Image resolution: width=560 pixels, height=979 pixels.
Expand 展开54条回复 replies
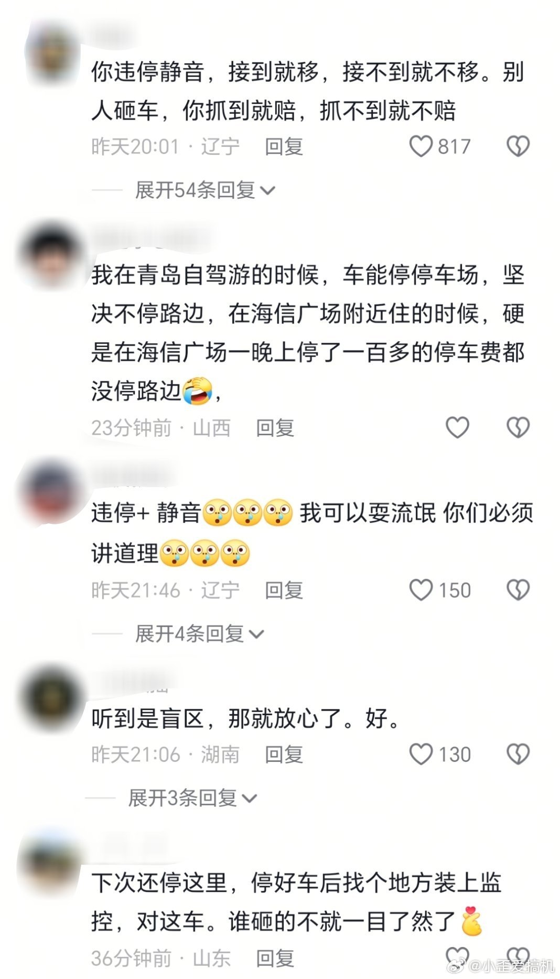[x=205, y=190]
